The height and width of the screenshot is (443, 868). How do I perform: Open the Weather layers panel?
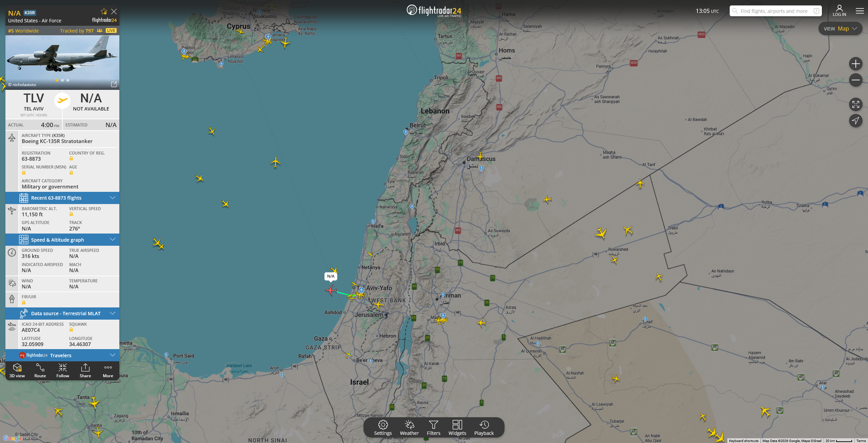tap(409, 427)
